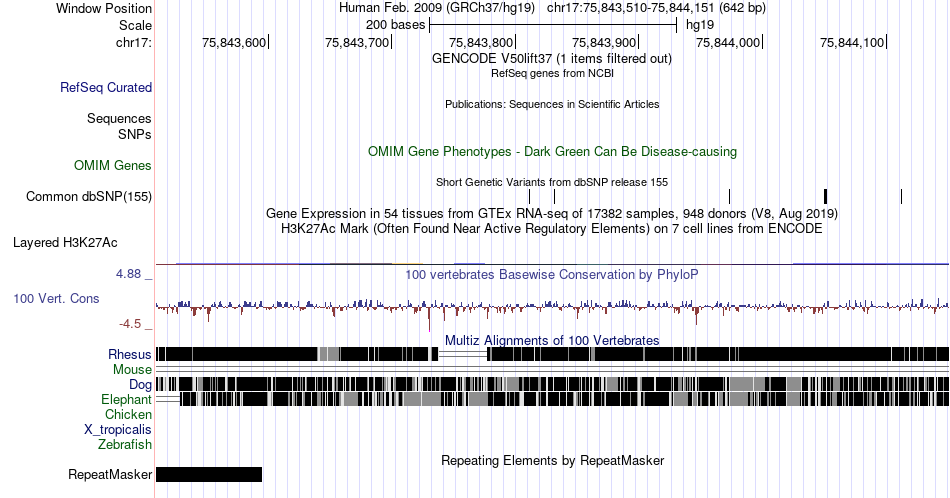Select the Rhesus alignment row label

(130, 354)
